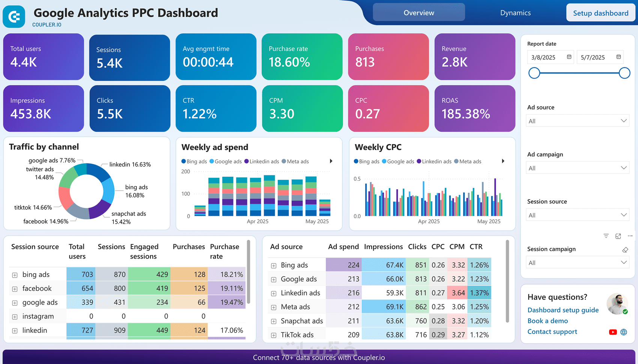Screen dimensions: 638x364
Task: Show next legend items in Weekly CPC
Action: coord(503,161)
